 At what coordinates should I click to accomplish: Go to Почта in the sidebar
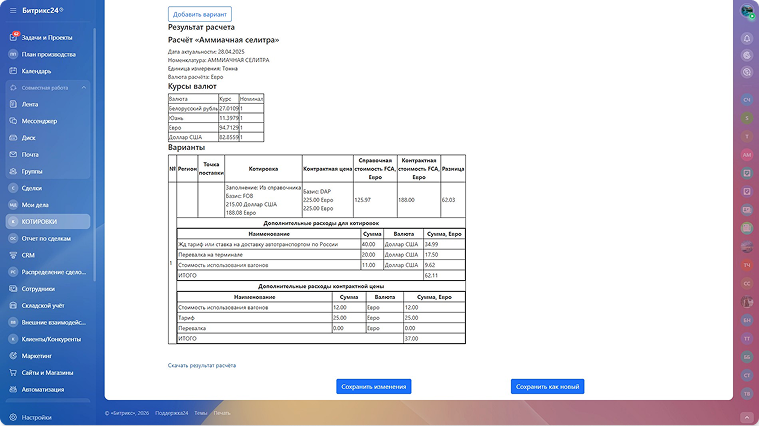31,155
